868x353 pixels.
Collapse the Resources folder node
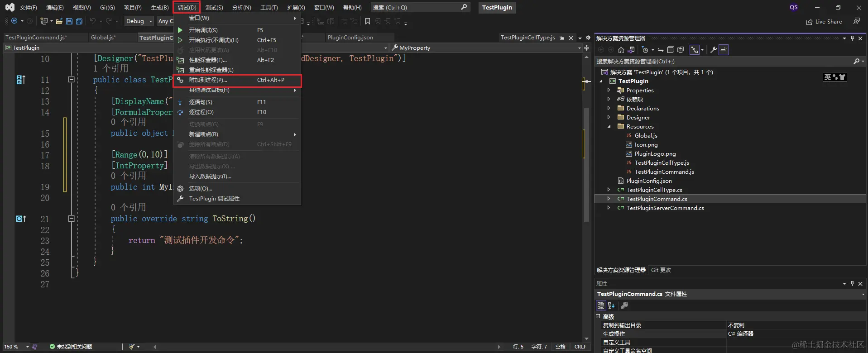609,127
